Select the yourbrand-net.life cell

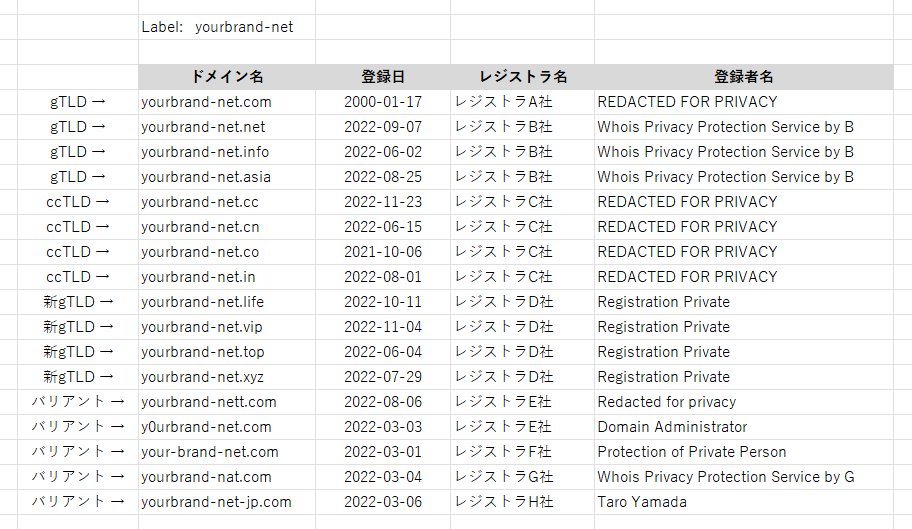coord(227,302)
